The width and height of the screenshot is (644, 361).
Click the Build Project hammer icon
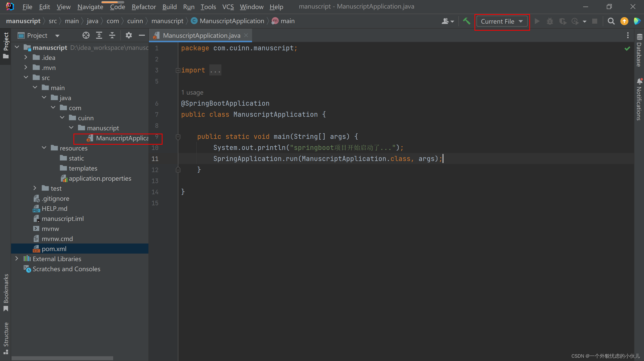click(x=466, y=21)
